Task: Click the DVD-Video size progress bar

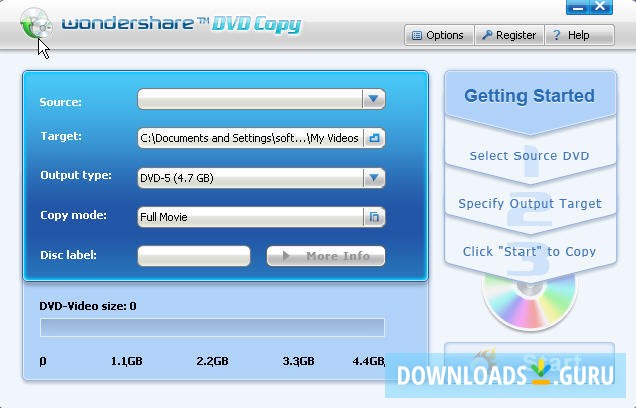Action: [212, 327]
